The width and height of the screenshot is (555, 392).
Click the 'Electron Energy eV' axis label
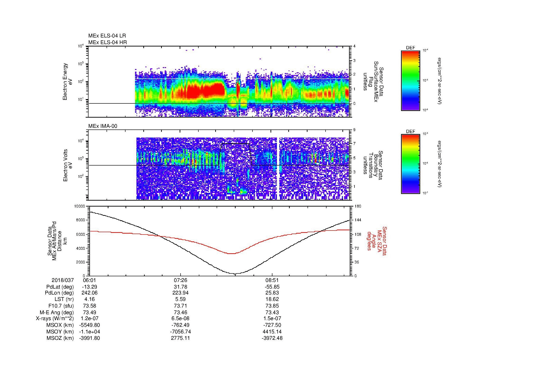click(x=67, y=82)
